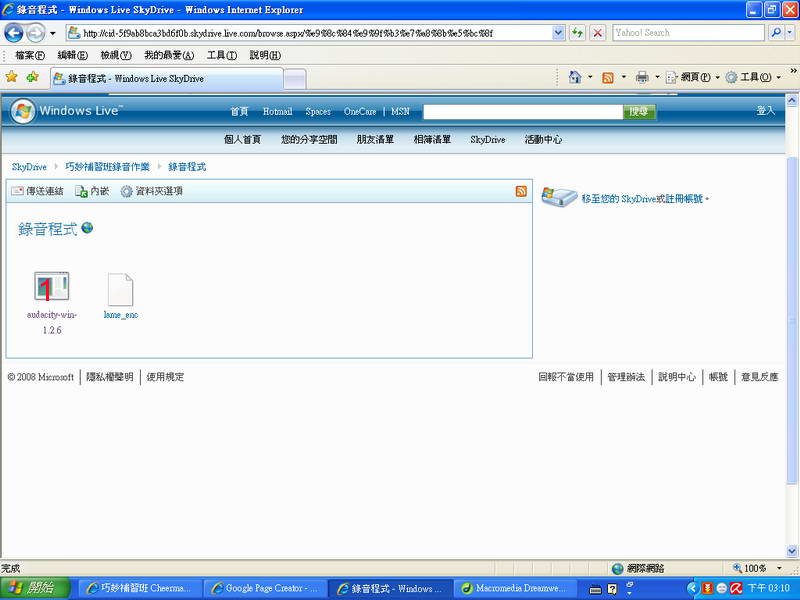This screenshot has width=800, height=600.
Task: Expand the Print dropdown arrow
Action: click(x=657, y=78)
